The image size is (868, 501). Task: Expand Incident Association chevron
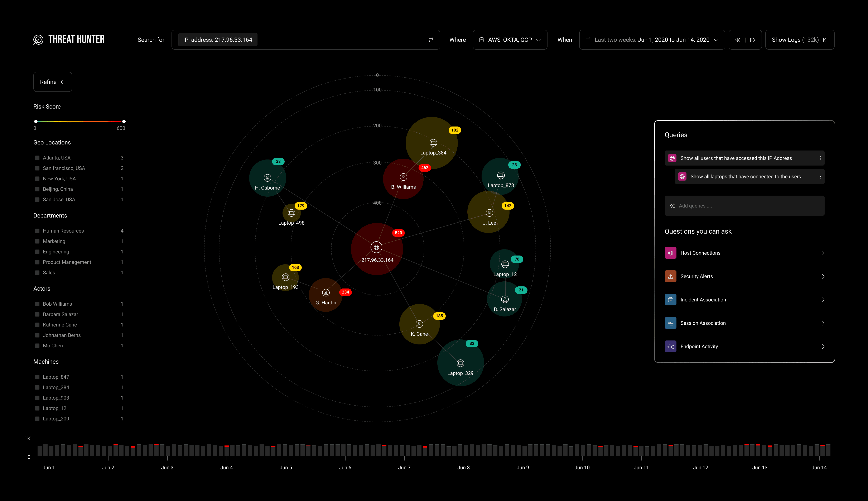coord(823,300)
